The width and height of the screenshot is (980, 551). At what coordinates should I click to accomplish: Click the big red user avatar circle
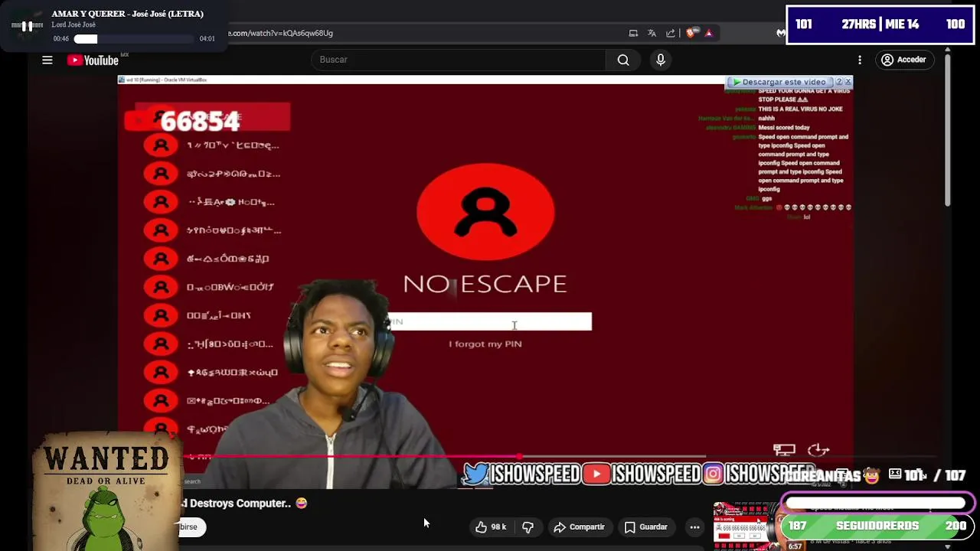click(x=485, y=212)
